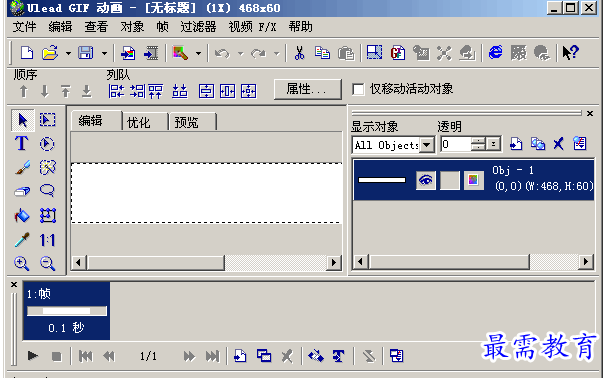The image size is (605, 378).
Task: Open transparency slider dropdown button
Action: click(x=493, y=144)
